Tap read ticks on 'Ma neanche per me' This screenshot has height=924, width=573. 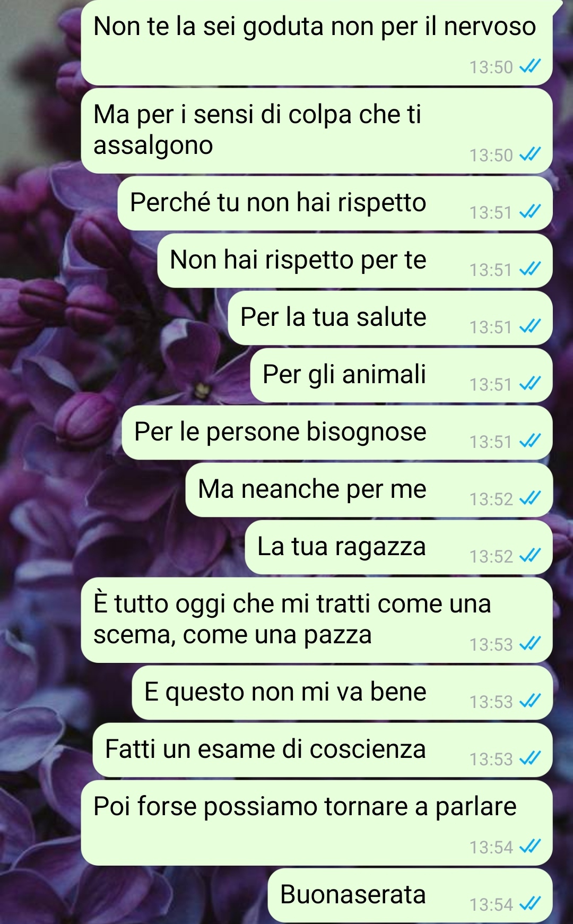click(x=529, y=498)
